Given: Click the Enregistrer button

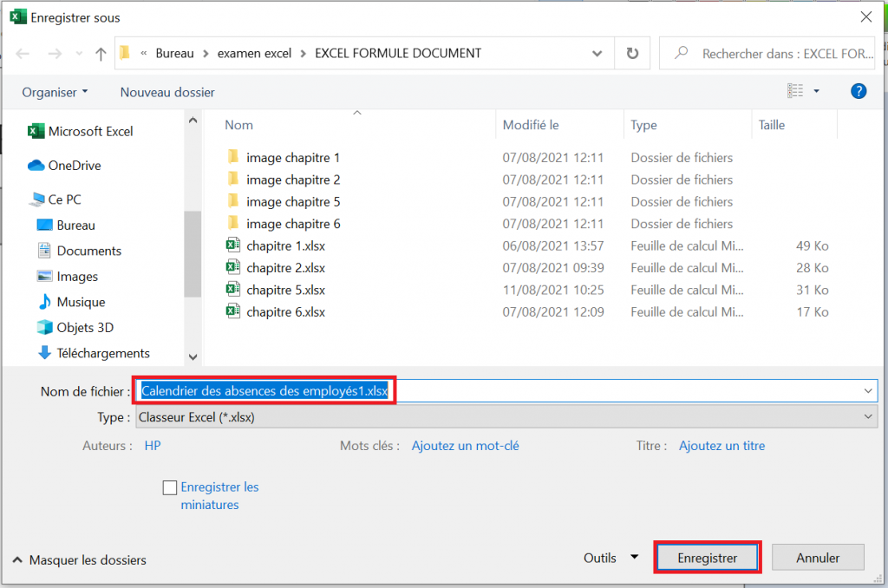Looking at the screenshot, I should [x=707, y=557].
